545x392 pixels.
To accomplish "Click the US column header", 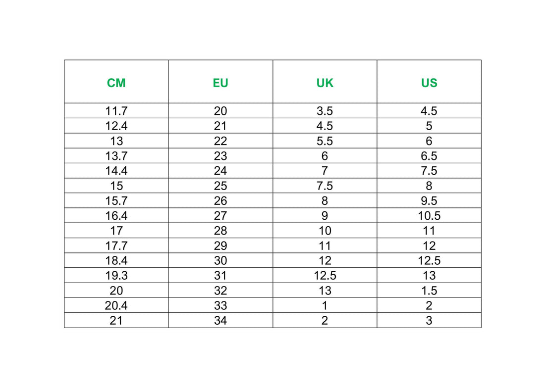I will 429,83.
